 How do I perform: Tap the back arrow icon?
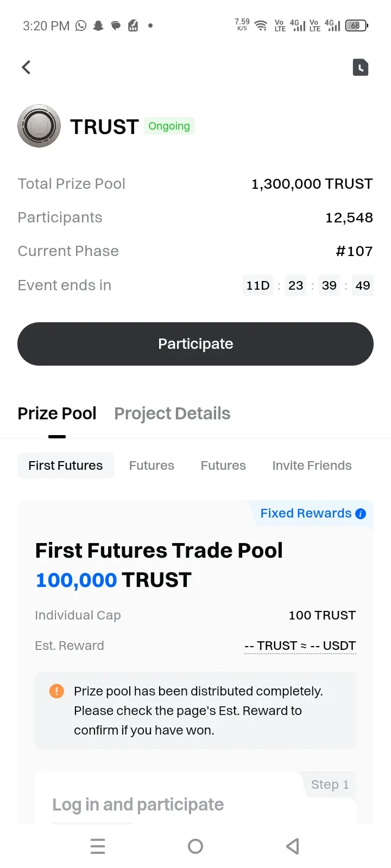(26, 67)
